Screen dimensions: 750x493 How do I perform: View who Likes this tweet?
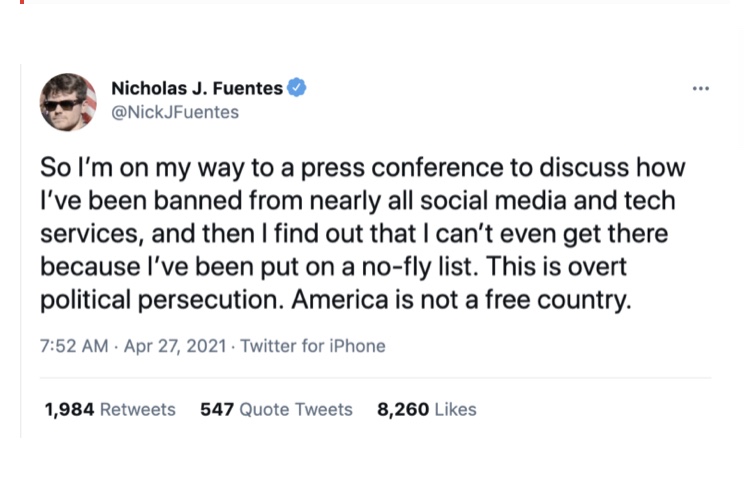(x=455, y=409)
